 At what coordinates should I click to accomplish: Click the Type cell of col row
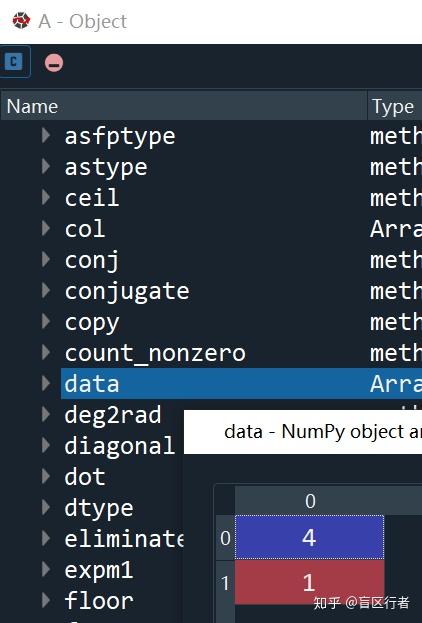395,228
